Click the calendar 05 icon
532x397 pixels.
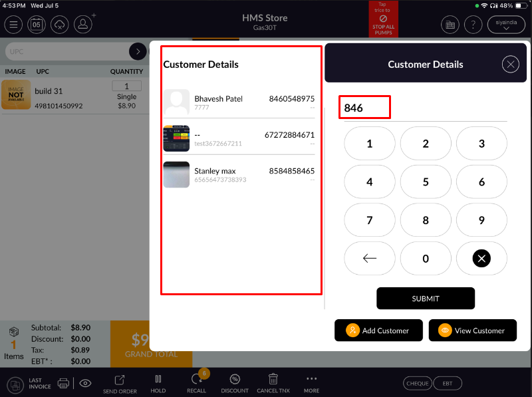(x=37, y=25)
